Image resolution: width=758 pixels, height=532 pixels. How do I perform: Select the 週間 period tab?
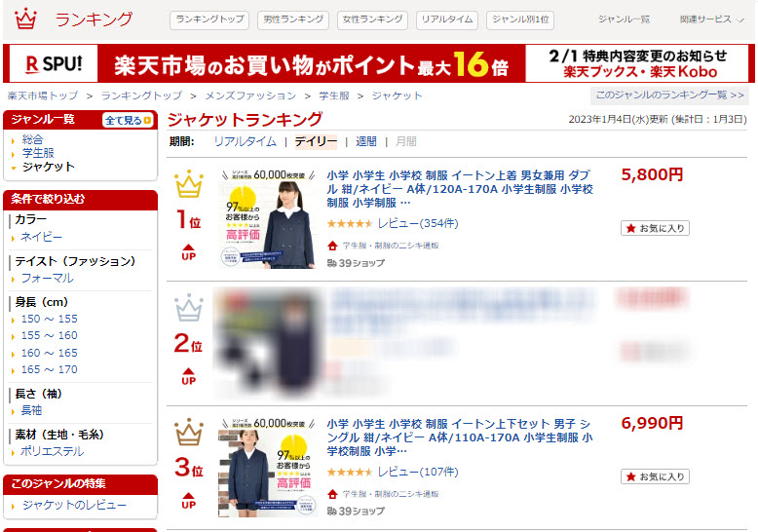[x=366, y=141]
